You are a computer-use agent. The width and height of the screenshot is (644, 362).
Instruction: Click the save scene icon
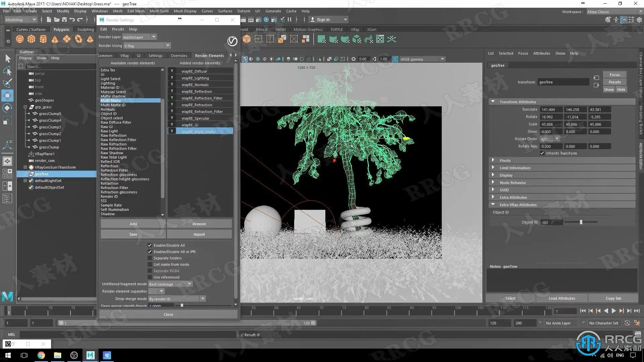pos(64,19)
